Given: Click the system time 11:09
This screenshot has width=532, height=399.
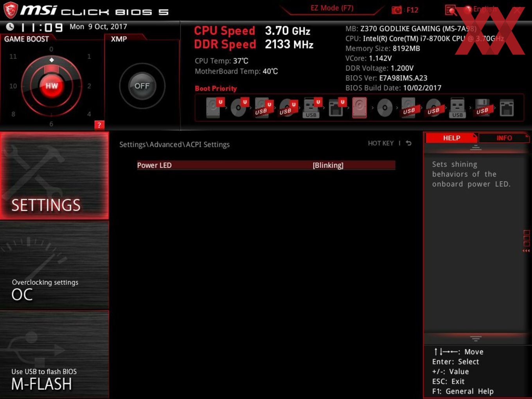Looking at the screenshot, I should point(41,27).
